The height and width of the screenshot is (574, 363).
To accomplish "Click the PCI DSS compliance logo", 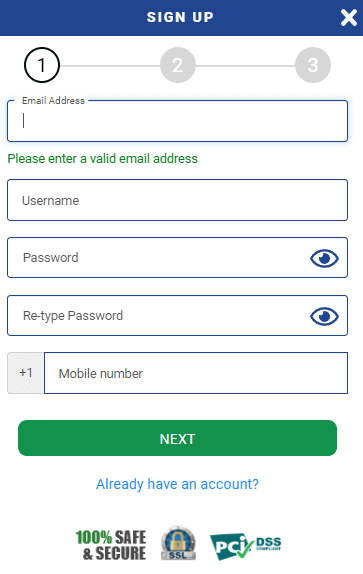I will click(x=245, y=546).
